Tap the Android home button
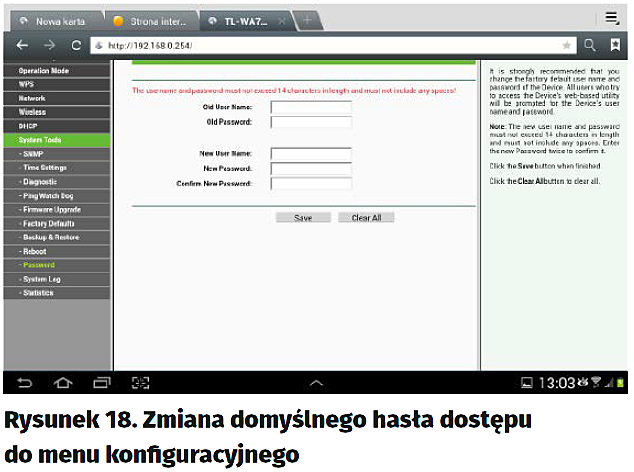The height and width of the screenshot is (472, 634). point(62,383)
